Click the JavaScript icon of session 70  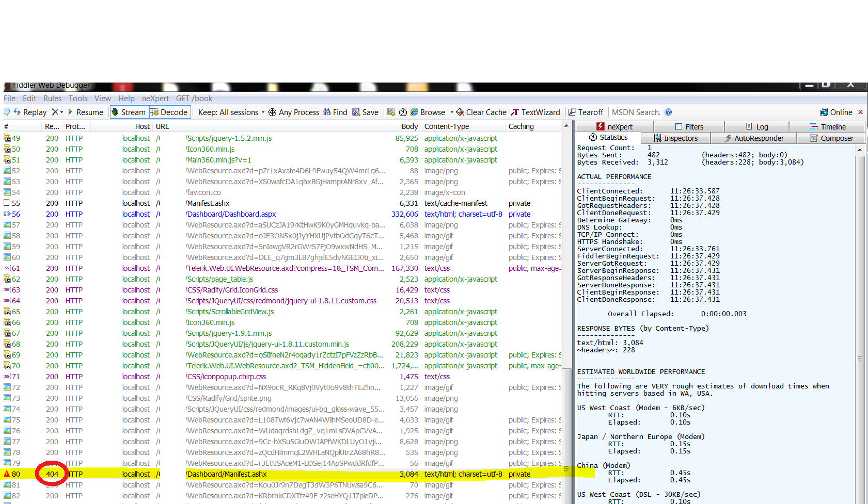click(x=7, y=366)
